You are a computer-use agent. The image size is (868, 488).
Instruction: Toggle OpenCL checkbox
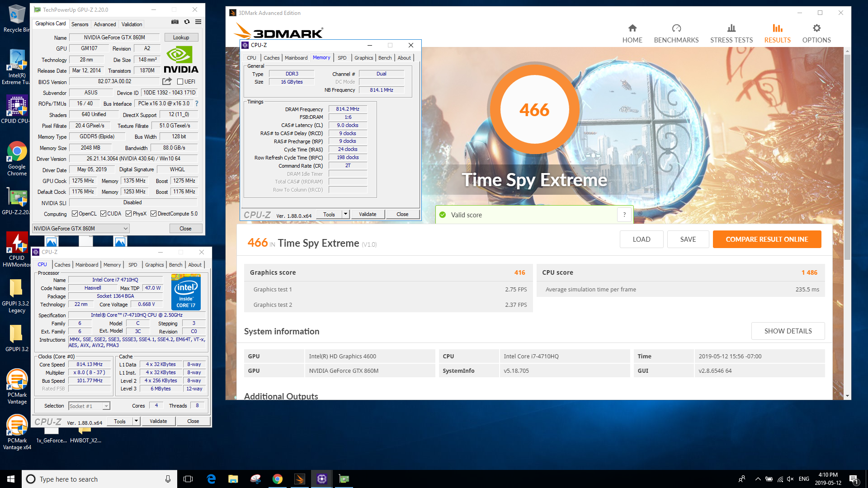[x=75, y=214]
